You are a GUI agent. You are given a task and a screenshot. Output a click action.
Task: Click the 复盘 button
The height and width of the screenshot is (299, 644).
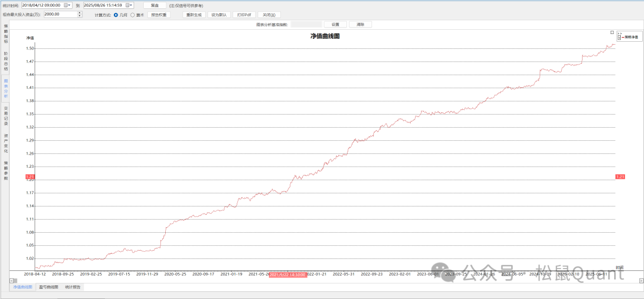[154, 5]
